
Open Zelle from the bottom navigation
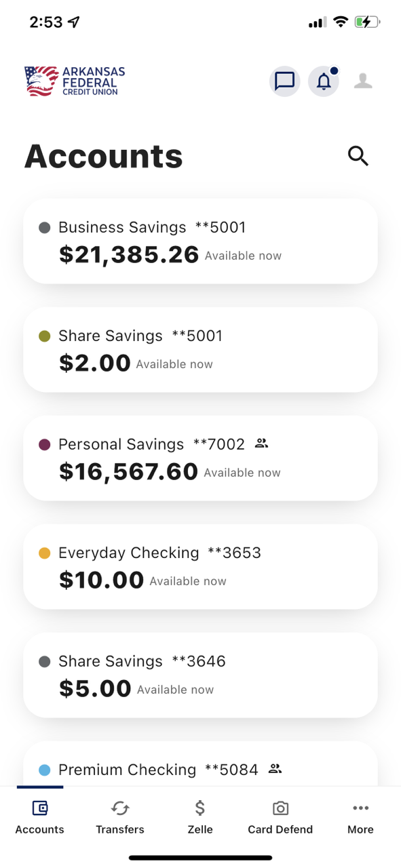pyautogui.click(x=200, y=808)
